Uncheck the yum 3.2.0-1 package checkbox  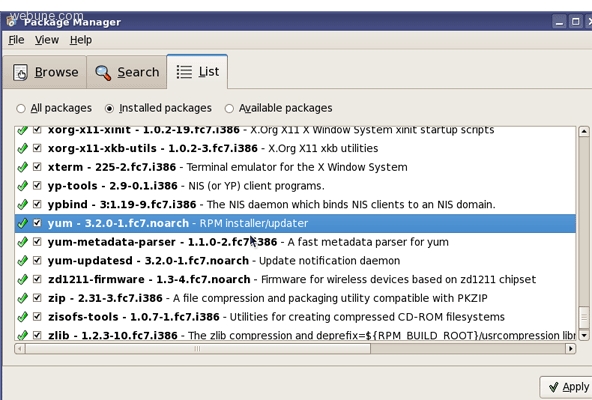click(x=37, y=222)
